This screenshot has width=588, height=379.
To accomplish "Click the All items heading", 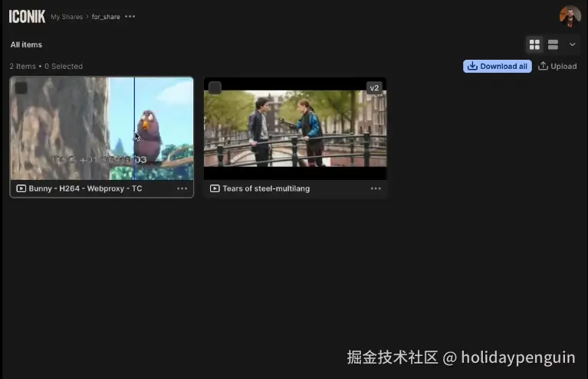I will (26, 44).
